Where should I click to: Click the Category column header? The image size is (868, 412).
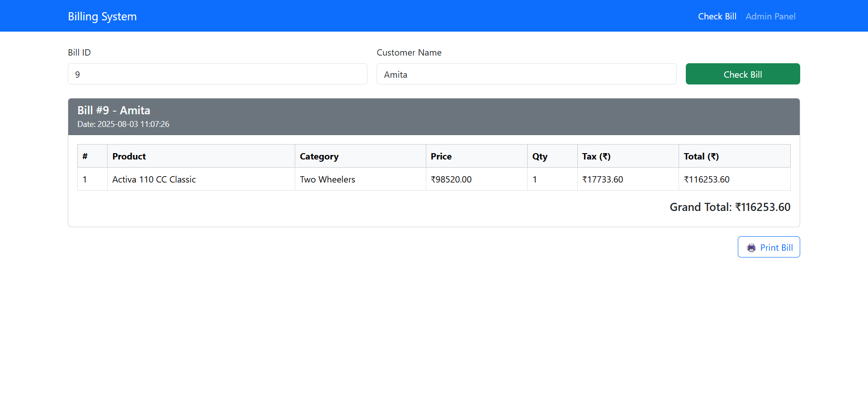point(319,156)
